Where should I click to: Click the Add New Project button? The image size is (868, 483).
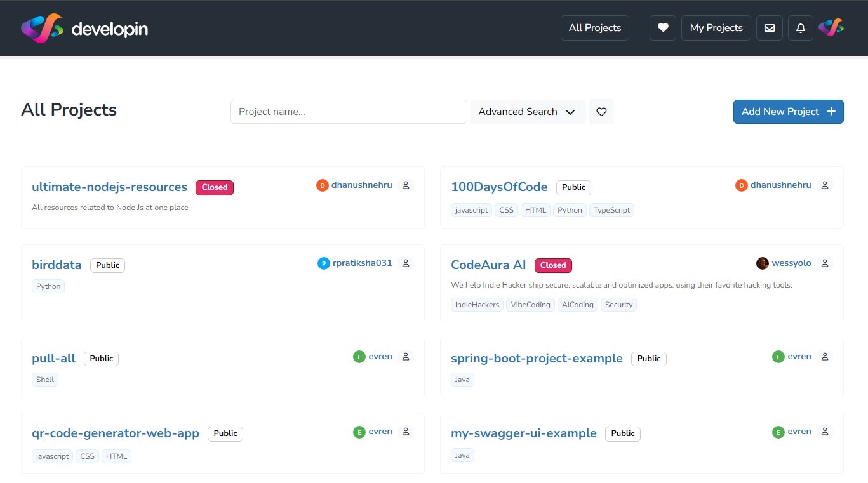click(788, 112)
